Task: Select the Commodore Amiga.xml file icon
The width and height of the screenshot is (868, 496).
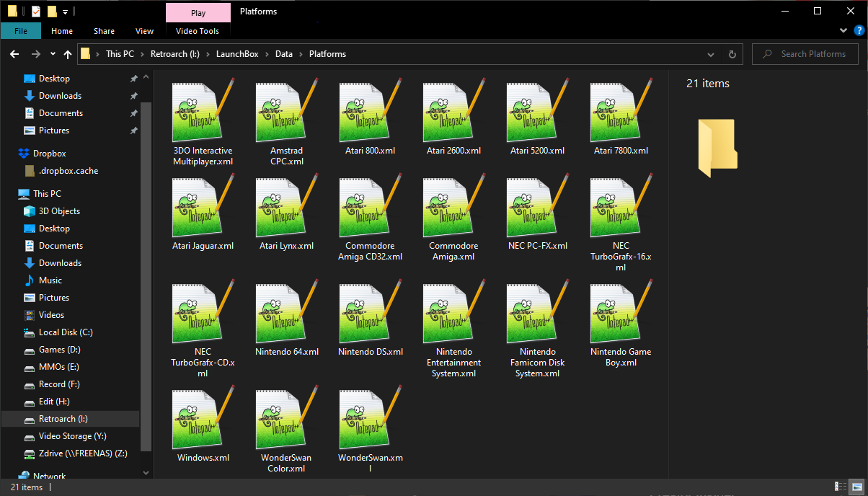Action: point(453,205)
